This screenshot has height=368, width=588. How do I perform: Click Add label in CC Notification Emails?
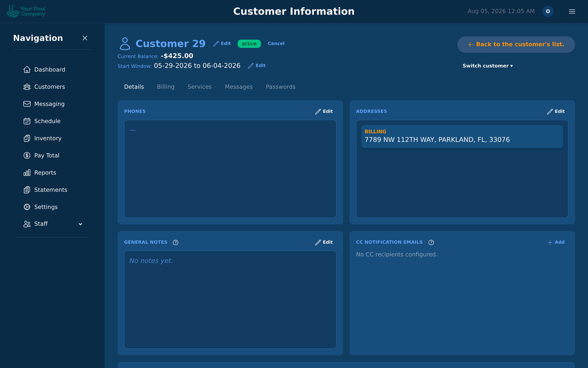560,242
